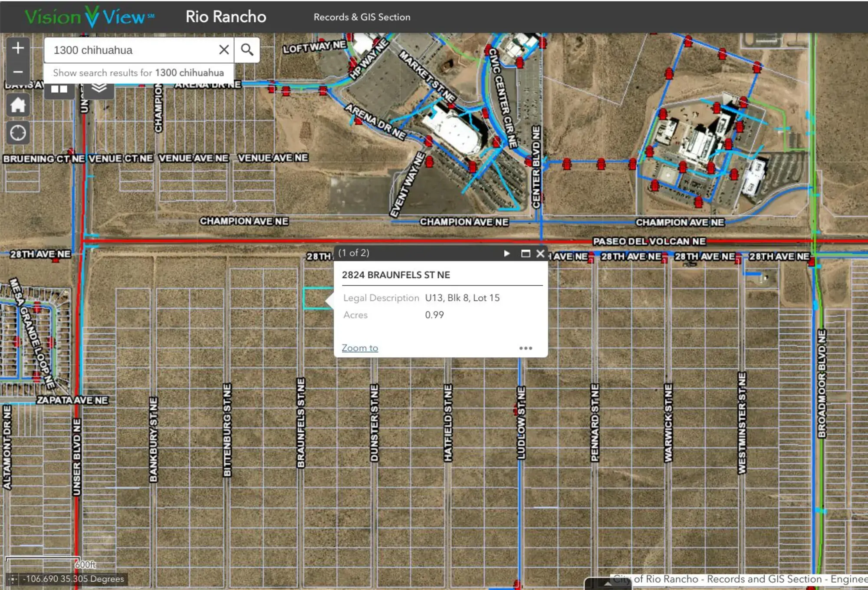Go to the default home extent
The image size is (868, 590).
[18, 105]
